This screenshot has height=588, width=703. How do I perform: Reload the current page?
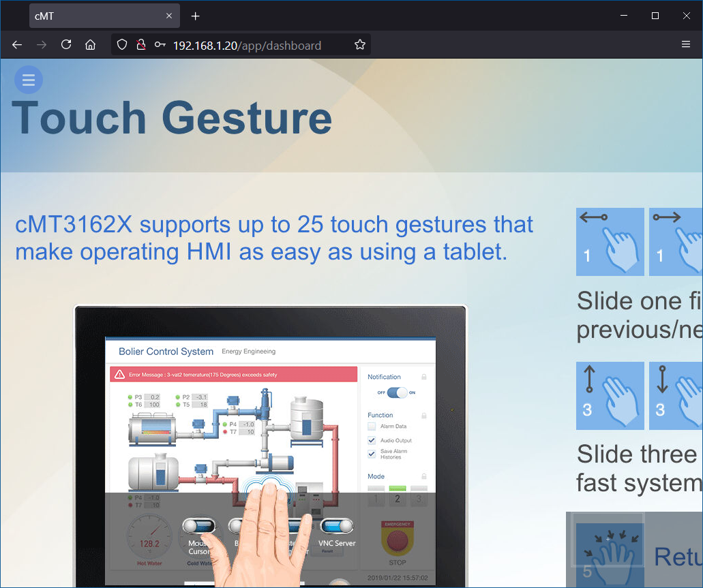(x=66, y=45)
